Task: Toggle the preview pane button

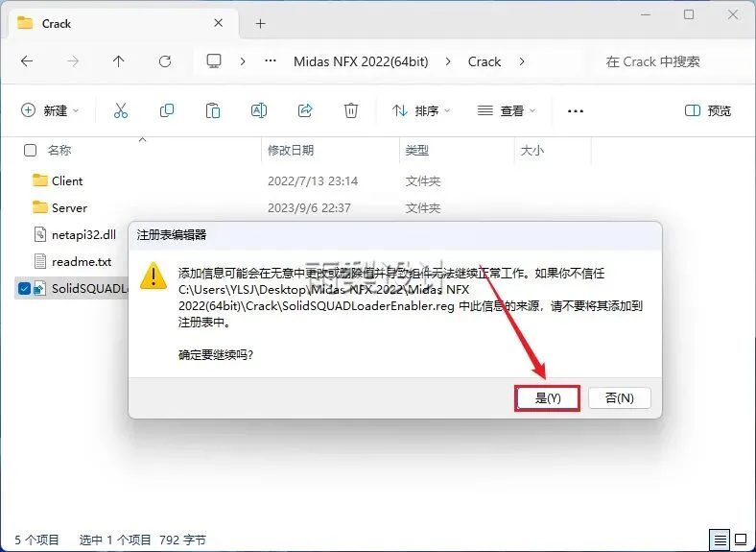Action: pyautogui.click(x=708, y=111)
